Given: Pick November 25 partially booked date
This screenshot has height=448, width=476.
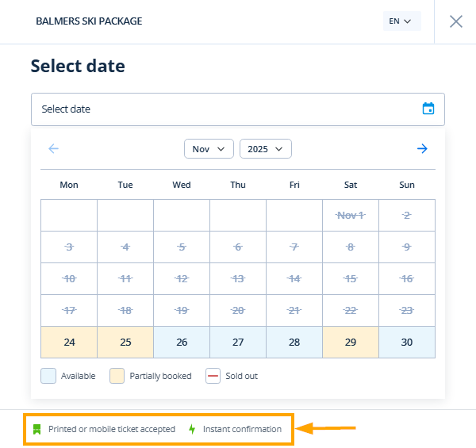Looking at the screenshot, I should coord(125,342).
